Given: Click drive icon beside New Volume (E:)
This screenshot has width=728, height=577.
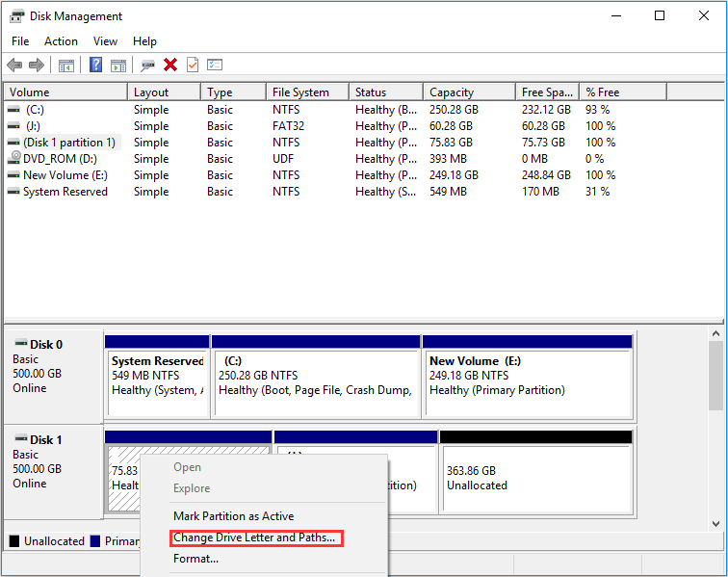Looking at the screenshot, I should pos(13,175).
